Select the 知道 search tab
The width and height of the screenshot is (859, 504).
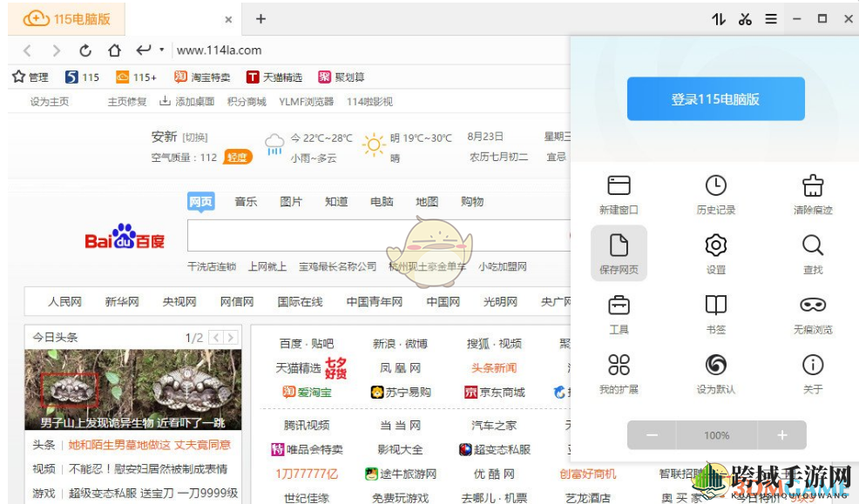[x=336, y=201]
